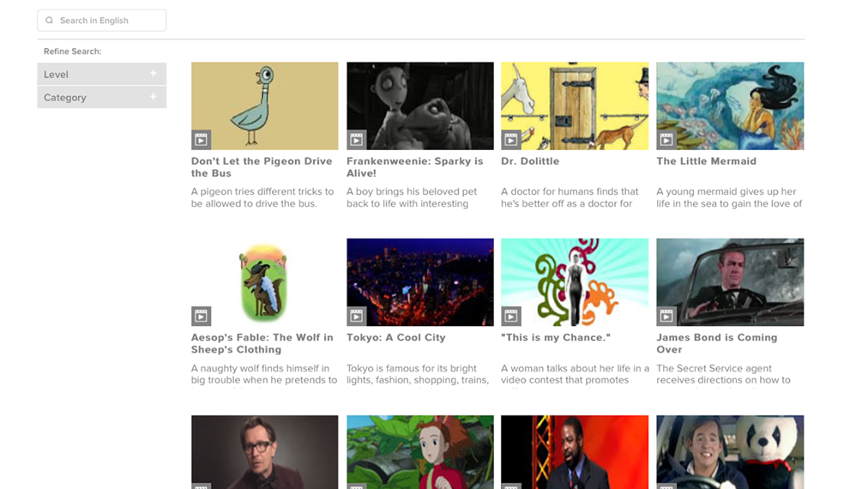Expand the Category filter plus sign
The height and width of the screenshot is (489, 868).
pos(154,96)
